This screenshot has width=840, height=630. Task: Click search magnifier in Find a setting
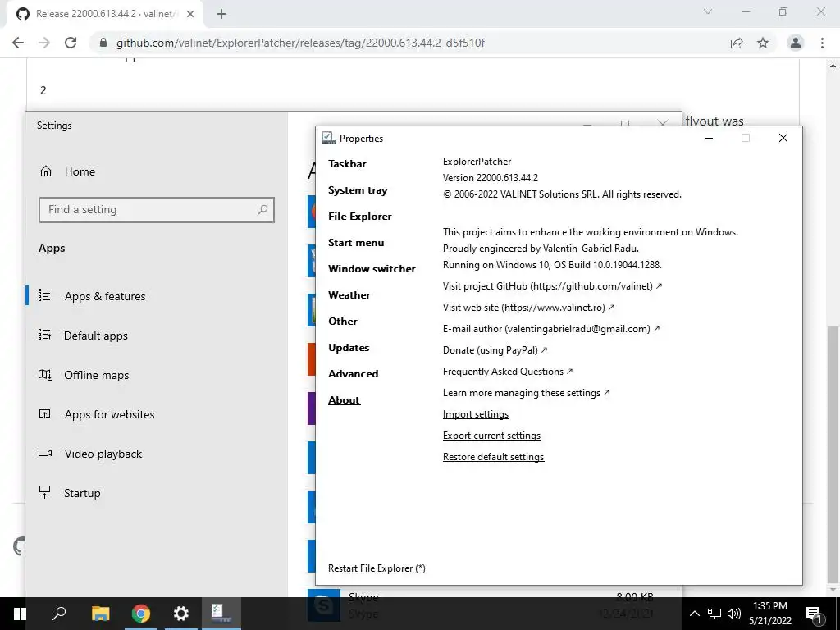click(x=262, y=210)
